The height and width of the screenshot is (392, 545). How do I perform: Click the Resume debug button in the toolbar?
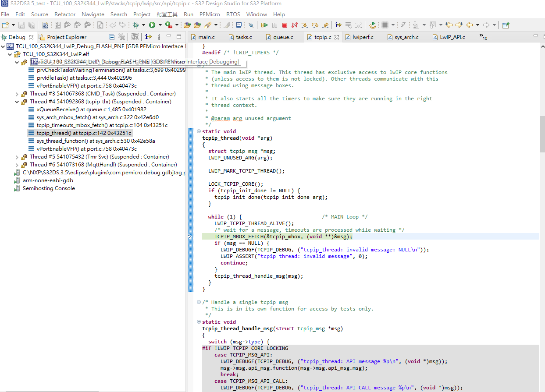point(264,25)
